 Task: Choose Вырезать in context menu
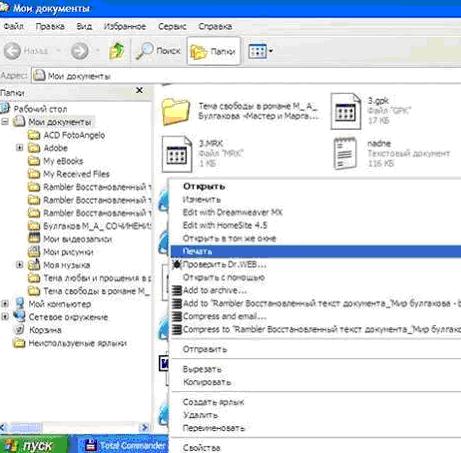(x=315, y=369)
